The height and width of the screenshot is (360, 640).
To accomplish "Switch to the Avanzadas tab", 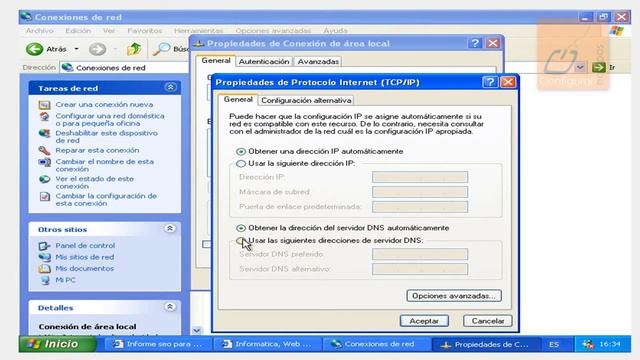I will [x=318, y=62].
